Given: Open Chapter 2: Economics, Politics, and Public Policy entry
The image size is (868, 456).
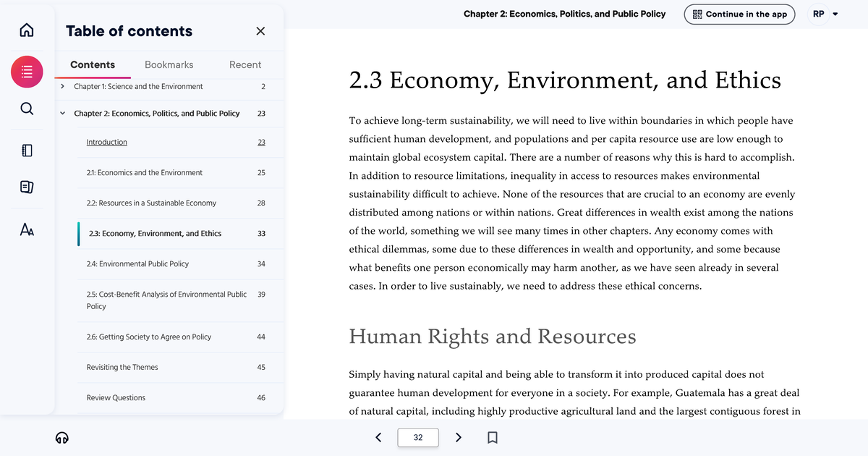Looking at the screenshot, I should pyautogui.click(x=156, y=114).
